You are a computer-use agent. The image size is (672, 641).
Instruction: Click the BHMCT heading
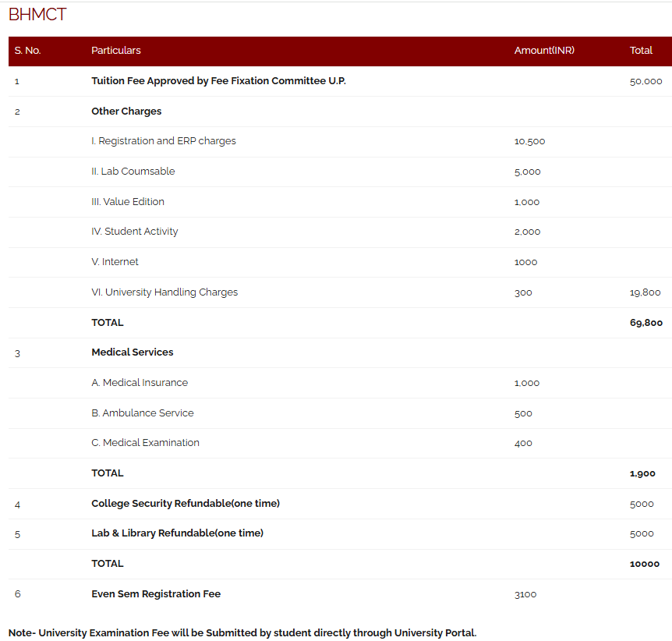(37, 15)
